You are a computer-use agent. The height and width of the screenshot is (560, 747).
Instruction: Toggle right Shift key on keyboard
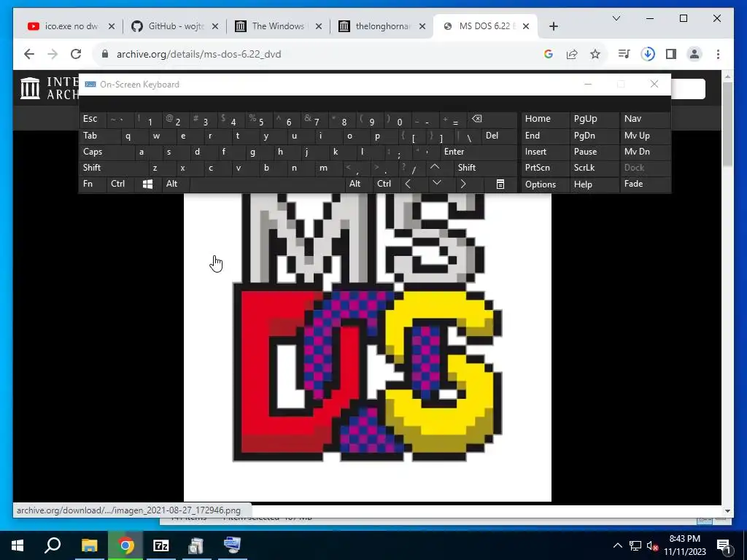[x=485, y=168]
